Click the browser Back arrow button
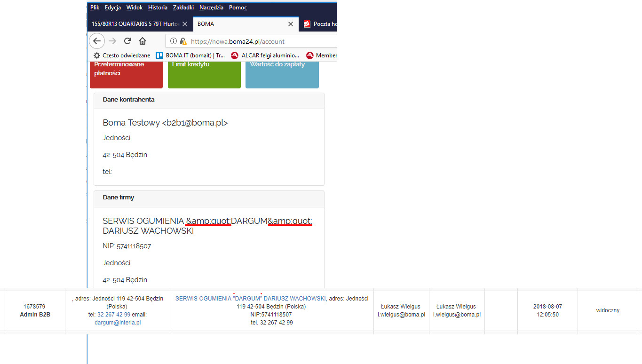 pyautogui.click(x=96, y=41)
